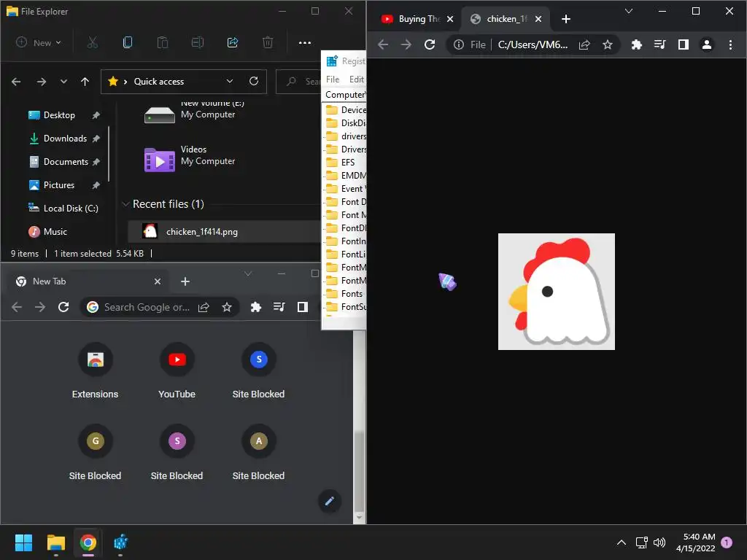Select chicken_1f414.png in Recent files
The height and width of the screenshot is (560, 747).
[x=224, y=231]
